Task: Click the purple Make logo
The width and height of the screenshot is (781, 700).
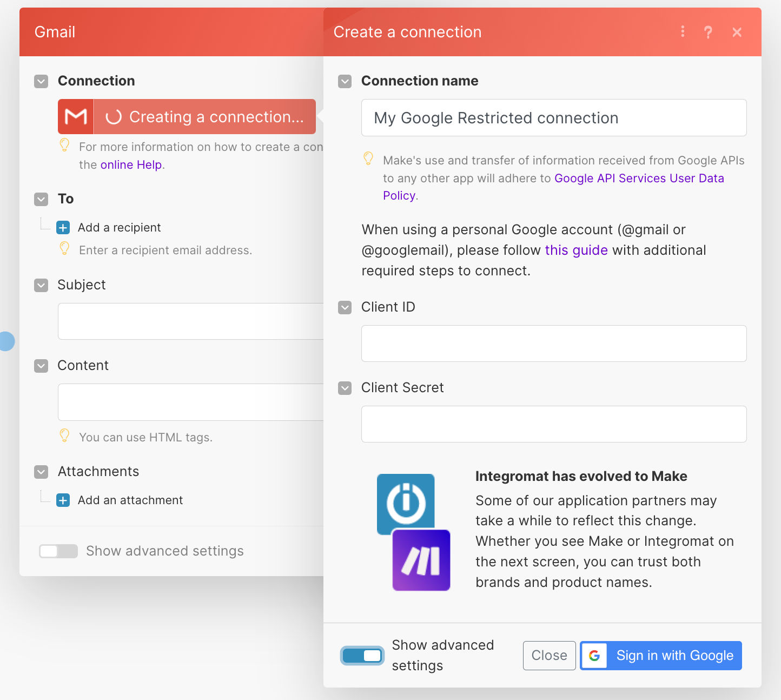Action: click(x=421, y=560)
